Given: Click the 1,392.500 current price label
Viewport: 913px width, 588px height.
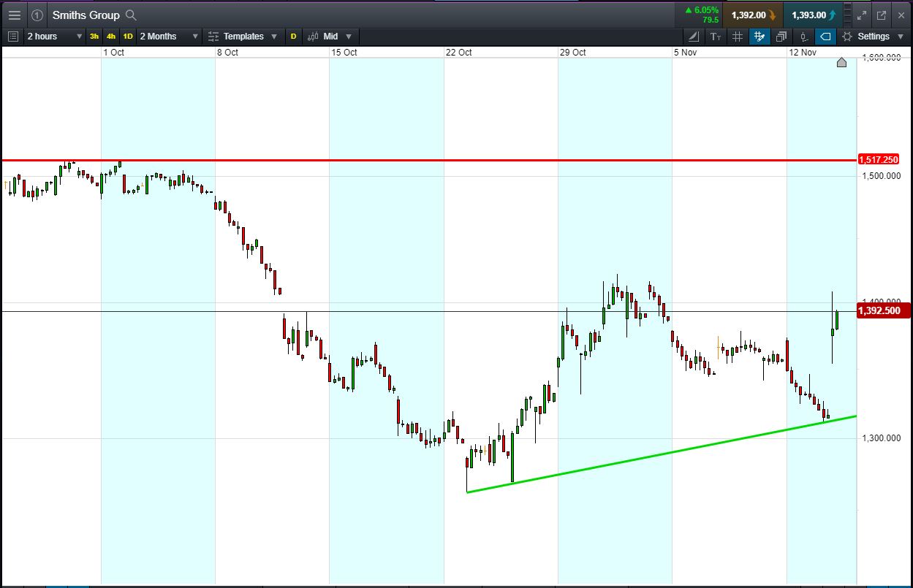Looking at the screenshot, I should (883, 311).
